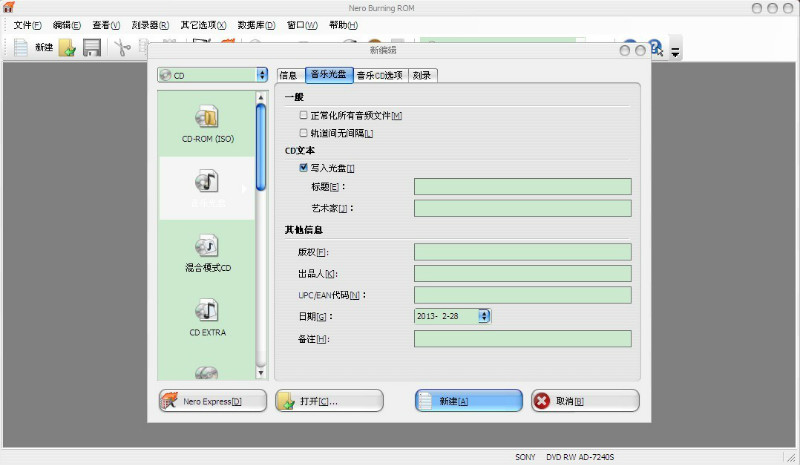Enable 轨道间无间隔 checkbox
Viewport: 800px width, 465px height.
[x=304, y=133]
